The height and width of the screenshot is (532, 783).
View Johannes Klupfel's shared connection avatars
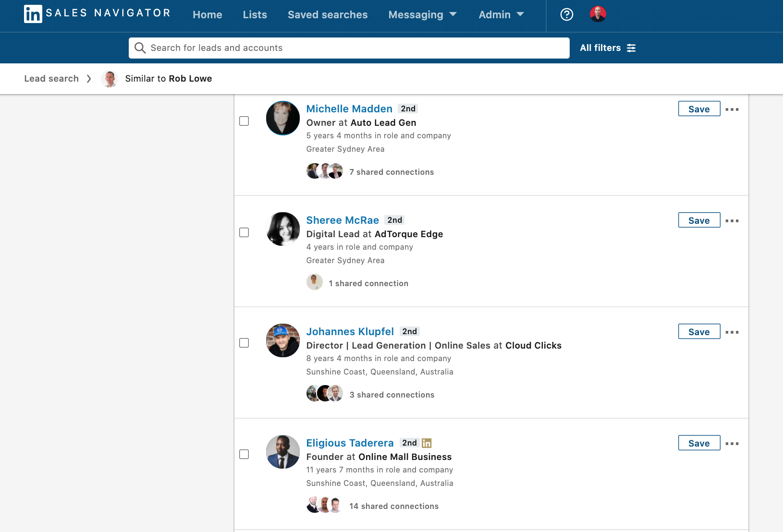[x=325, y=393]
